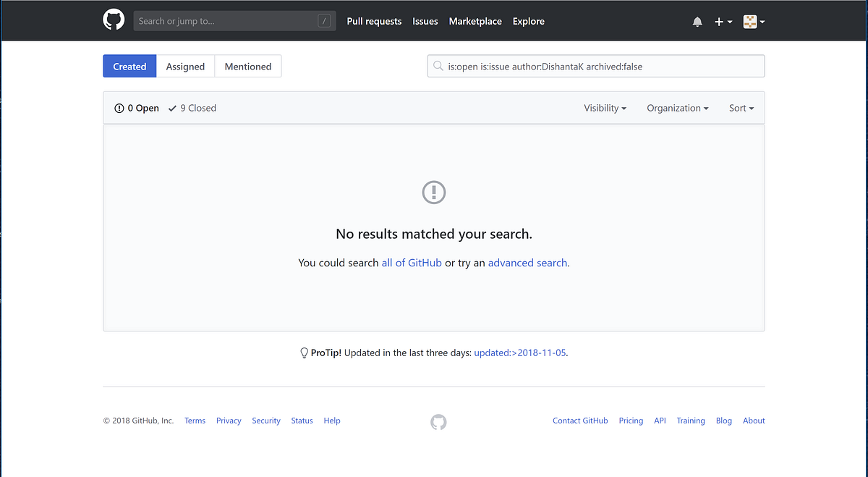Open the advanced search page

pos(527,262)
